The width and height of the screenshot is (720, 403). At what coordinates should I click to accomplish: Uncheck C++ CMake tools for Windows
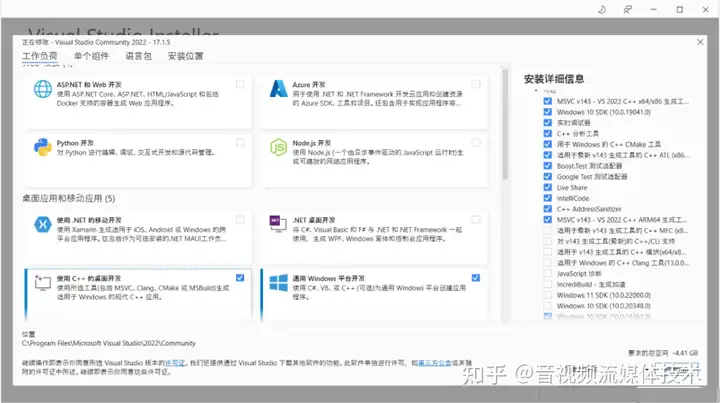[x=547, y=144]
